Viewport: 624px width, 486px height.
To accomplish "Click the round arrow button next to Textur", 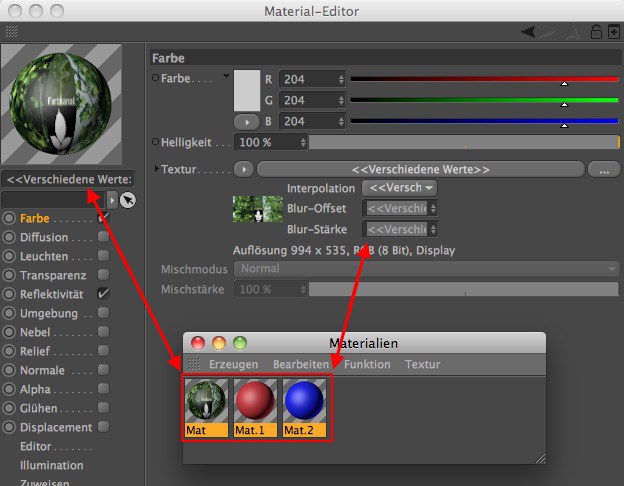I will (242, 169).
